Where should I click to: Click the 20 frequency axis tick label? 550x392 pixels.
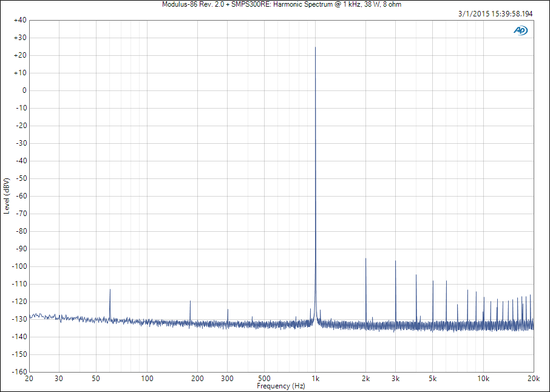click(29, 379)
